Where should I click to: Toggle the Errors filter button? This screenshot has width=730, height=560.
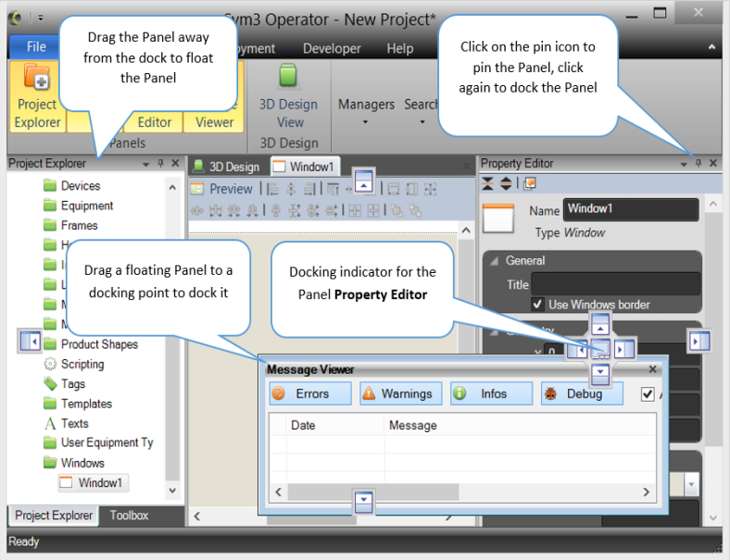310,393
